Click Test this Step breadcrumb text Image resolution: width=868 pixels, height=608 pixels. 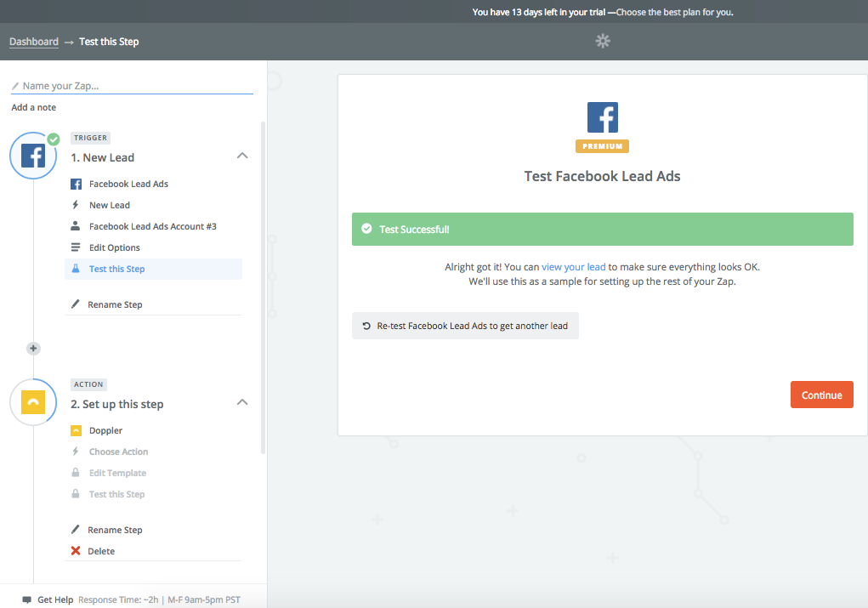click(x=109, y=42)
